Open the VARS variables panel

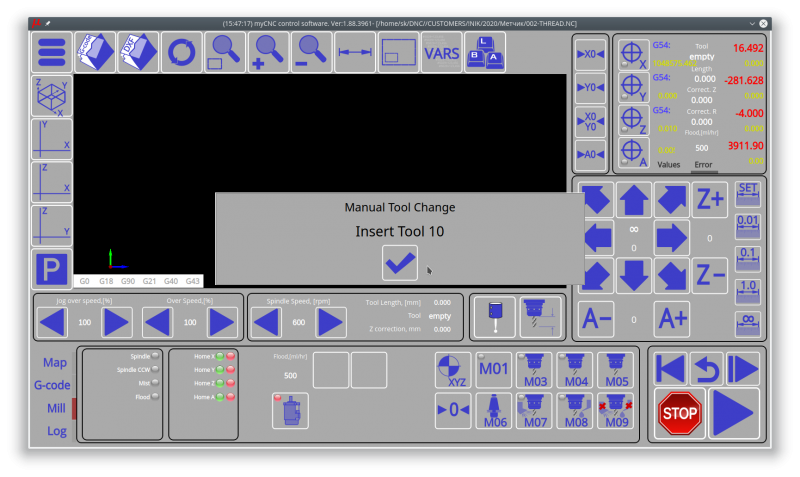point(441,52)
